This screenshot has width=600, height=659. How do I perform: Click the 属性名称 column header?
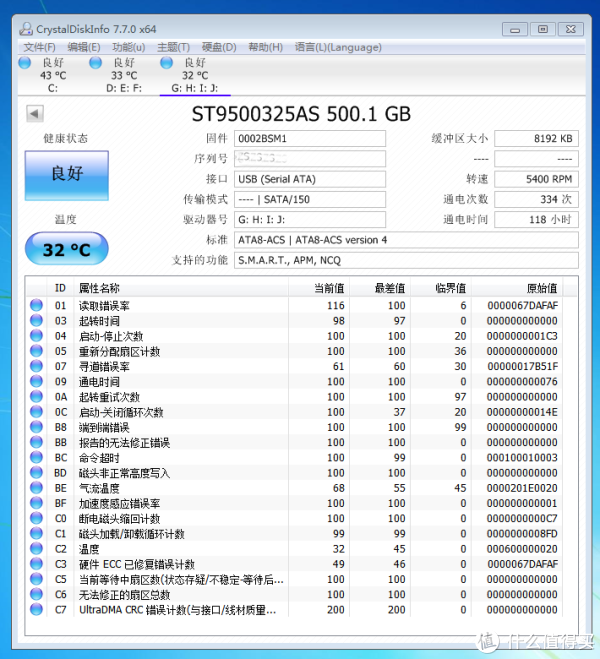click(181, 288)
